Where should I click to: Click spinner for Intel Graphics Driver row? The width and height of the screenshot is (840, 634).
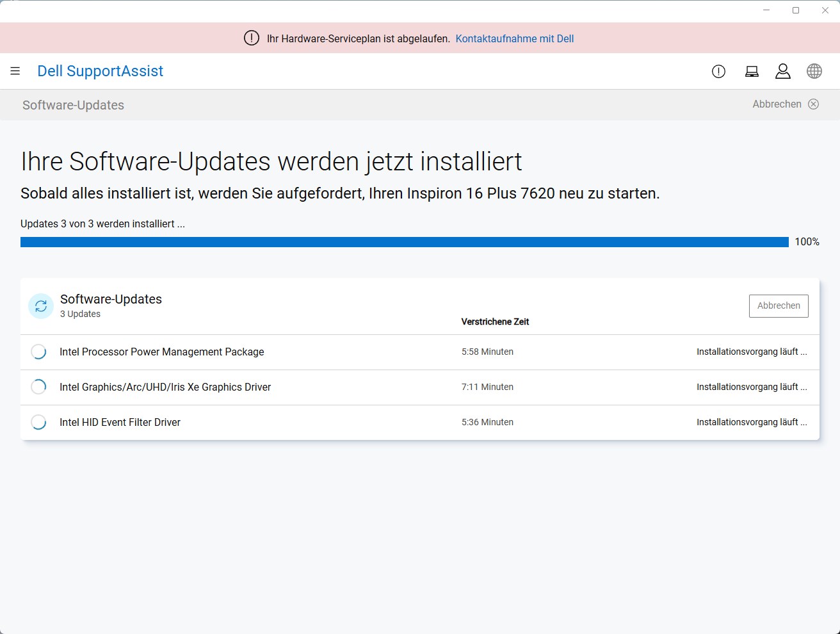[38, 387]
